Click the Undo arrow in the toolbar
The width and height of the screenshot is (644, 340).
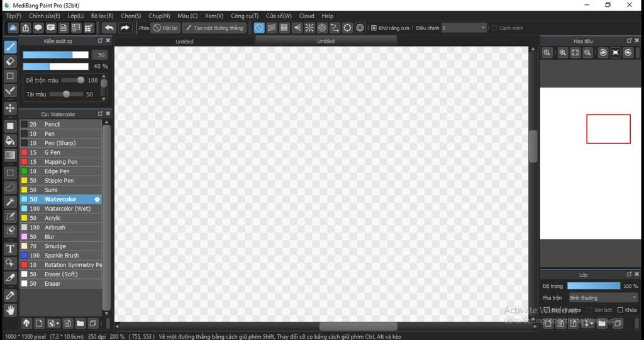[109, 28]
